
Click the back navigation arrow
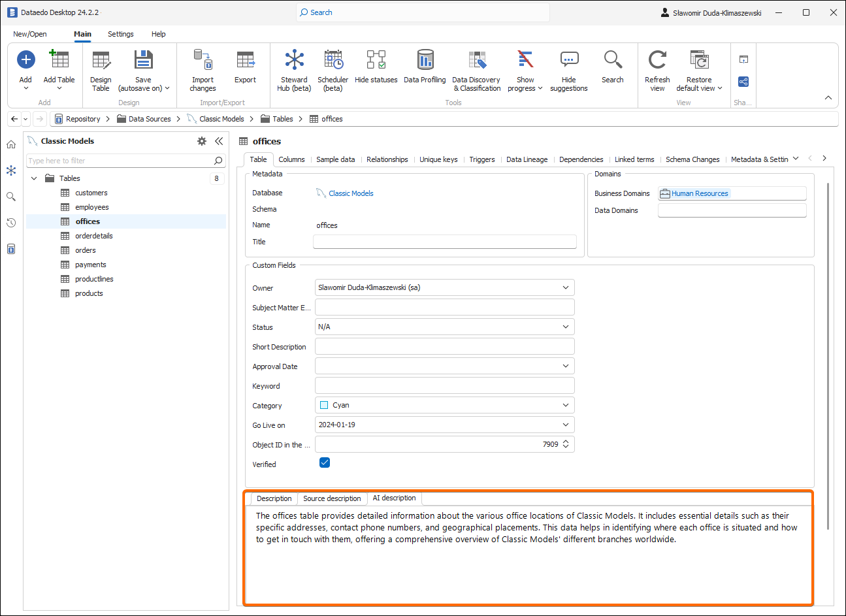click(14, 119)
